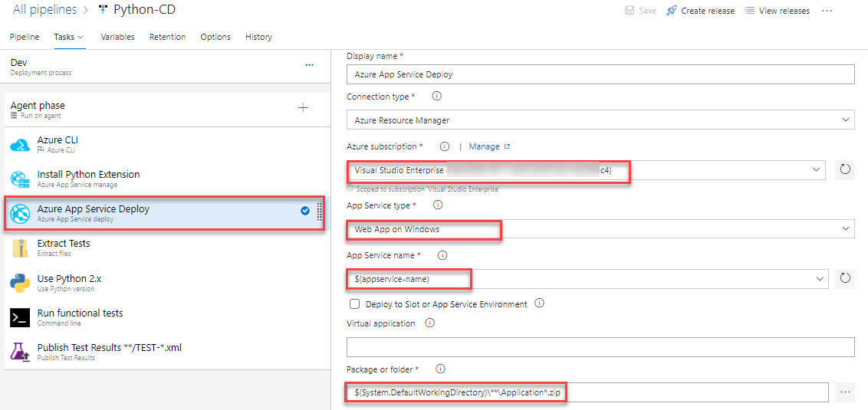
Task: Click the Azure CLI task icon
Action: point(20,145)
